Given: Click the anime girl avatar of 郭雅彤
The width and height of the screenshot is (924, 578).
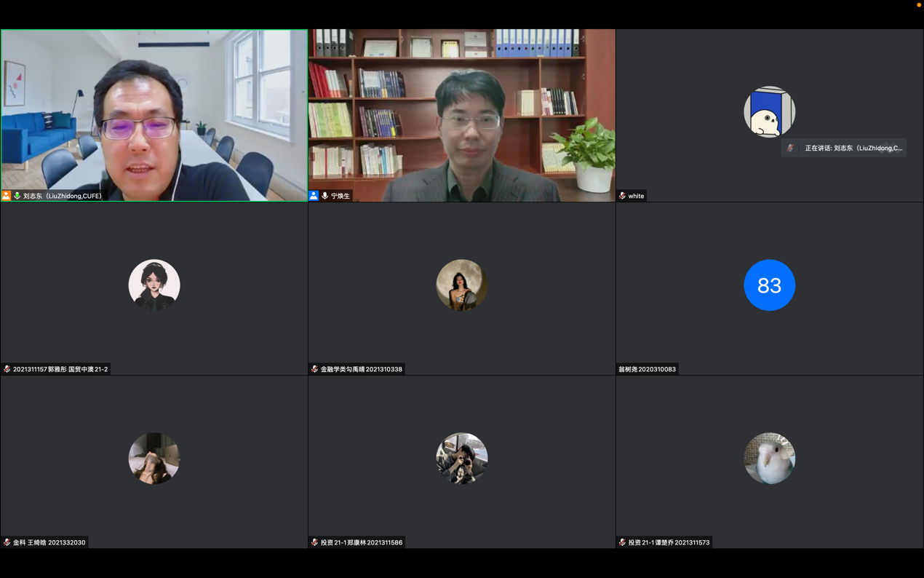Looking at the screenshot, I should coord(154,285).
